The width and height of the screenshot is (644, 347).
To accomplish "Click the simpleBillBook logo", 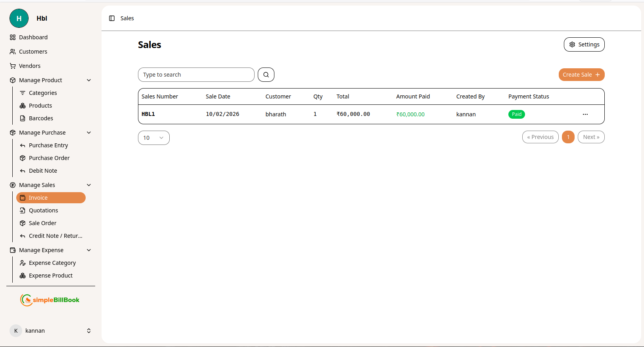I will click(50, 300).
